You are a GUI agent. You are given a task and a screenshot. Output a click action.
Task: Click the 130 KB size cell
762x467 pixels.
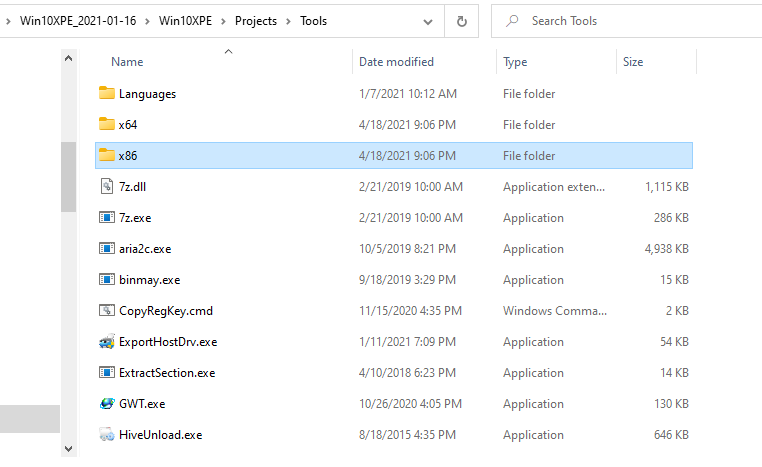tap(671, 404)
